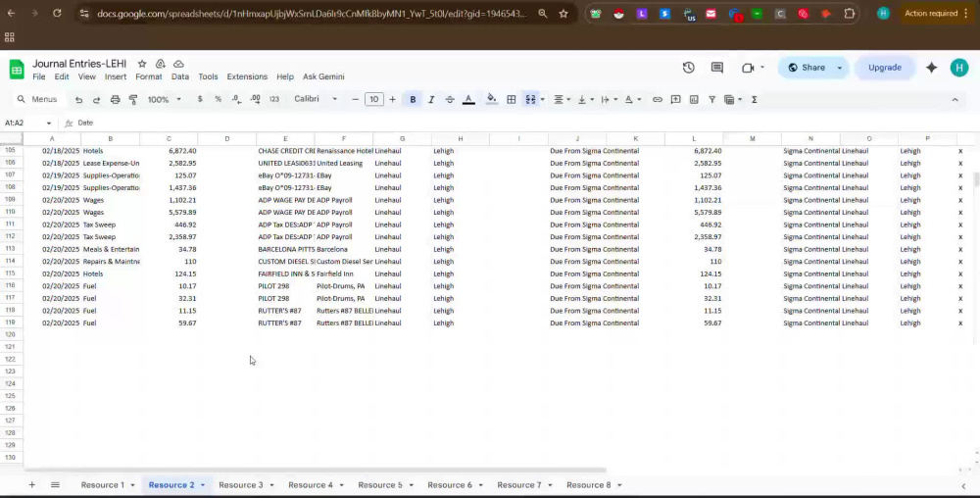Select the cell reading CUSTOM DIESEL
Viewport: 980px width, 498px height.
(286, 262)
